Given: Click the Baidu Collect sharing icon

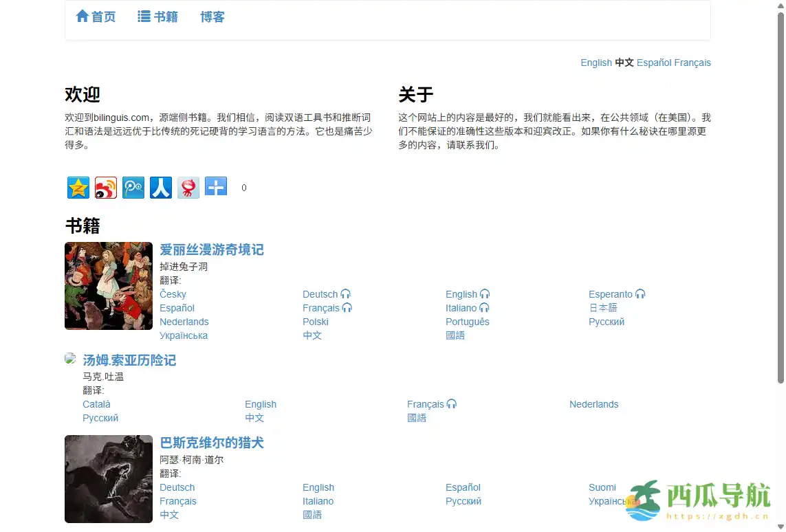Looking at the screenshot, I should 133,187.
